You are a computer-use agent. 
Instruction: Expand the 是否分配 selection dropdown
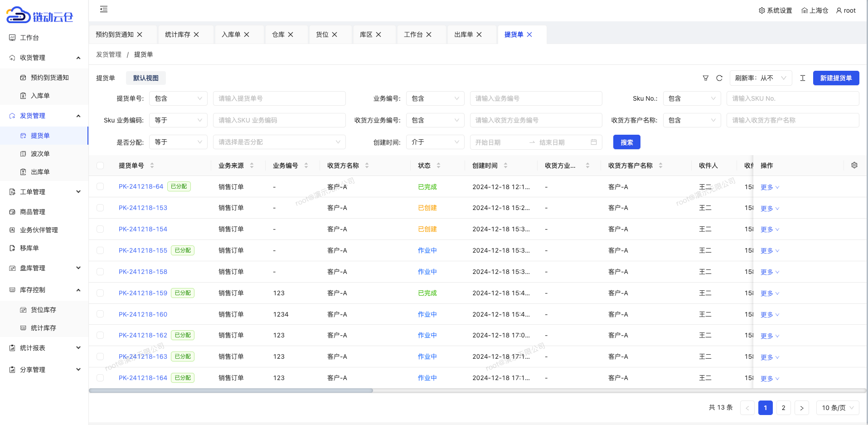point(279,142)
